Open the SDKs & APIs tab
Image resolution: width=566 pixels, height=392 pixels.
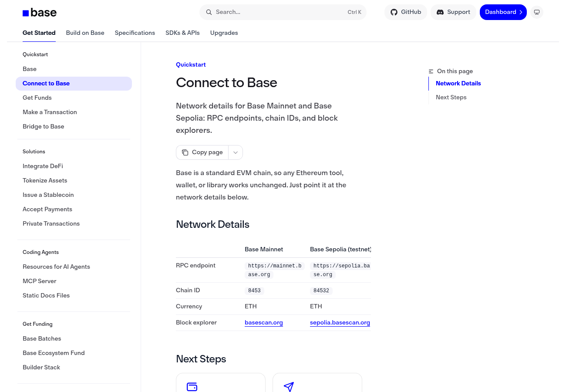(x=182, y=33)
